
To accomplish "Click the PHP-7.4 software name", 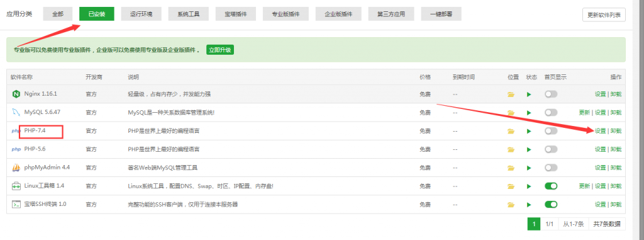I will point(35,131).
